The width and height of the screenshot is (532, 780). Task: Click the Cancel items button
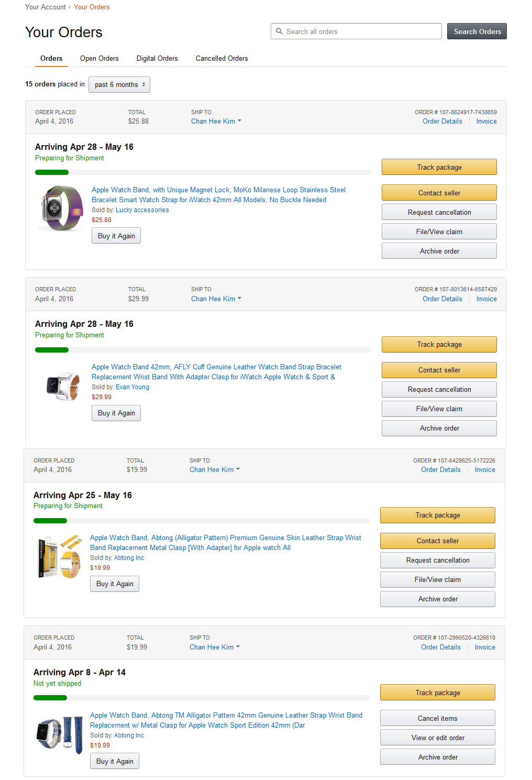[x=437, y=718]
